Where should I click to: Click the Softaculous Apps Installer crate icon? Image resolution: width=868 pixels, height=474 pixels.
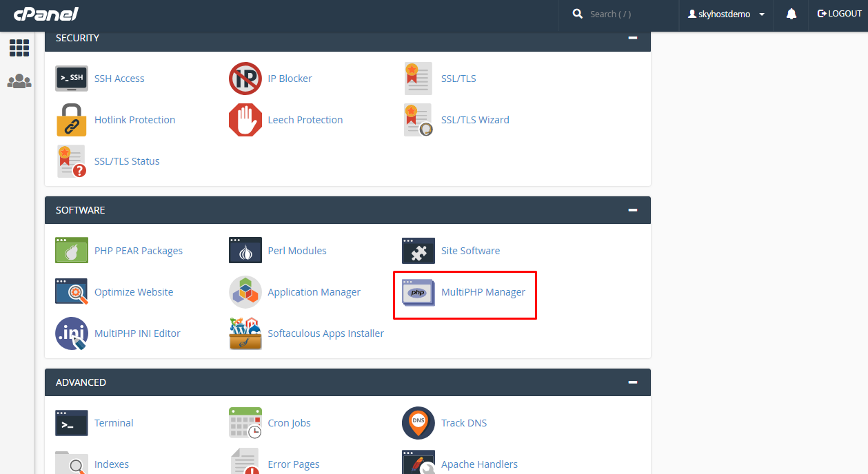(x=245, y=333)
